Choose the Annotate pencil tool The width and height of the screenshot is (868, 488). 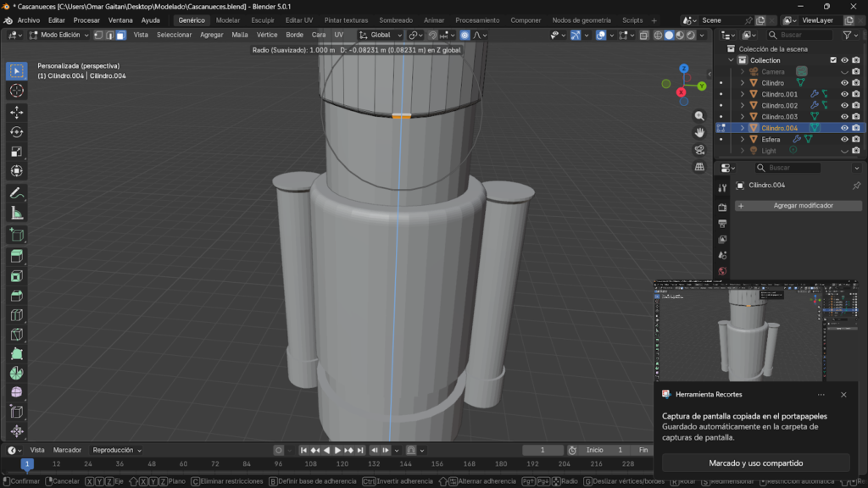[x=16, y=193]
